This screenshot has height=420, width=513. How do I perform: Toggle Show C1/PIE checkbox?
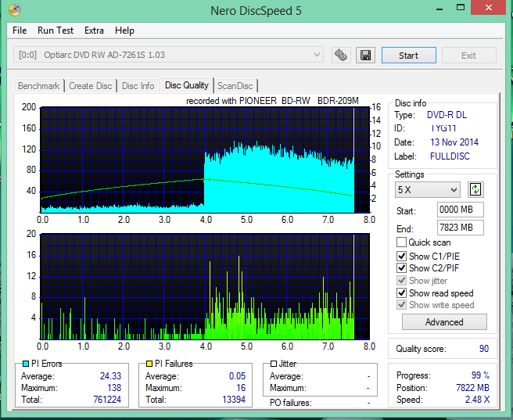tap(401, 256)
